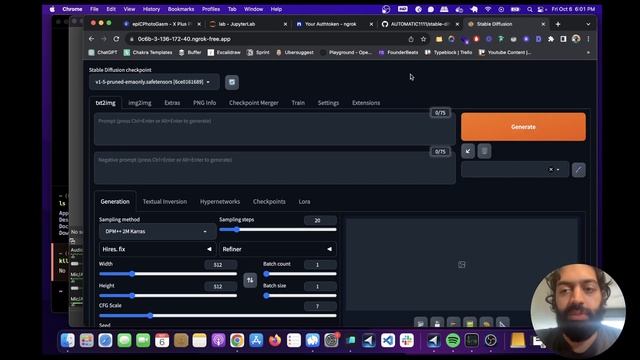The image size is (640, 360).
Task: Open Chrome three-dot menu
Action: [588, 39]
